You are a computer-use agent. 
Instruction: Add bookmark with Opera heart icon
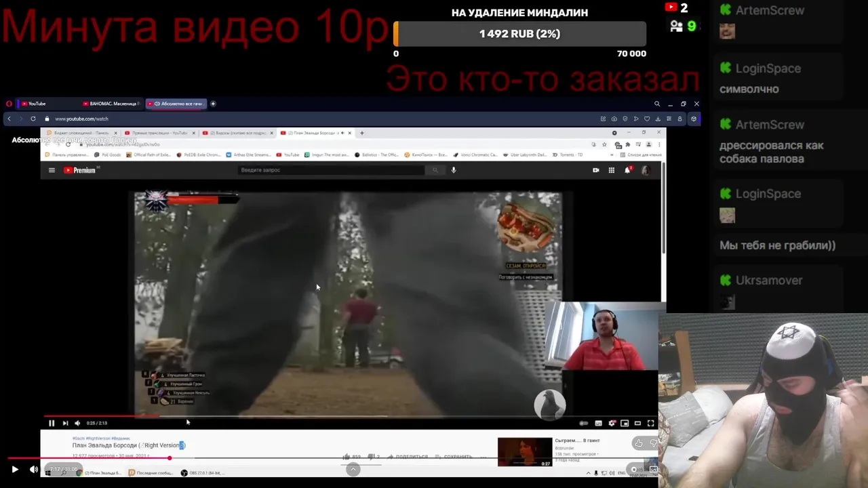(x=647, y=119)
